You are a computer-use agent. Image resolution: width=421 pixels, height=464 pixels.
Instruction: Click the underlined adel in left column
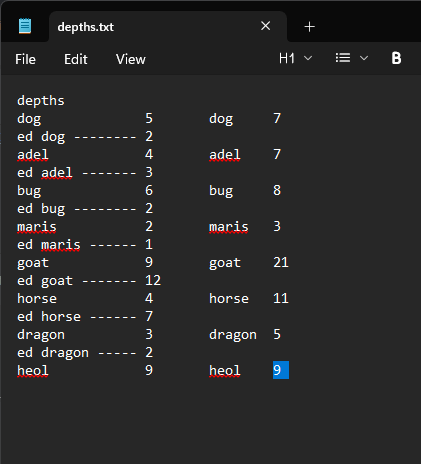tap(33, 154)
